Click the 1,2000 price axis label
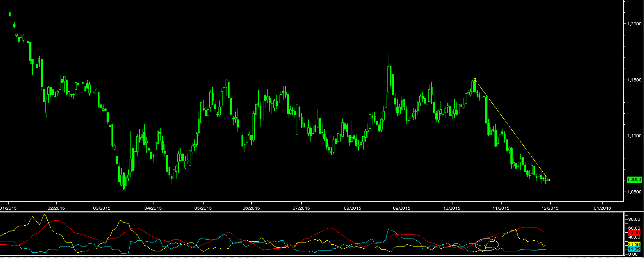Viewport: 644px width, 258px height. 634,23
